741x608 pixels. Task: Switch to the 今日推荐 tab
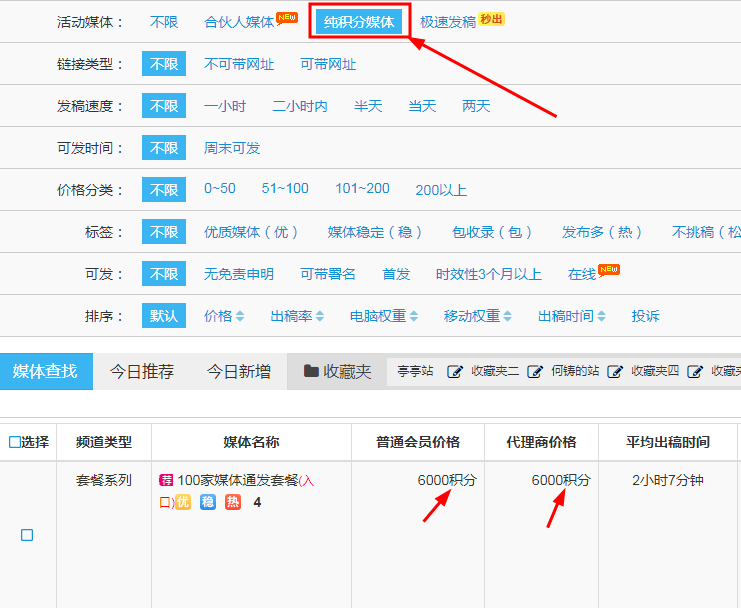pyautogui.click(x=142, y=372)
